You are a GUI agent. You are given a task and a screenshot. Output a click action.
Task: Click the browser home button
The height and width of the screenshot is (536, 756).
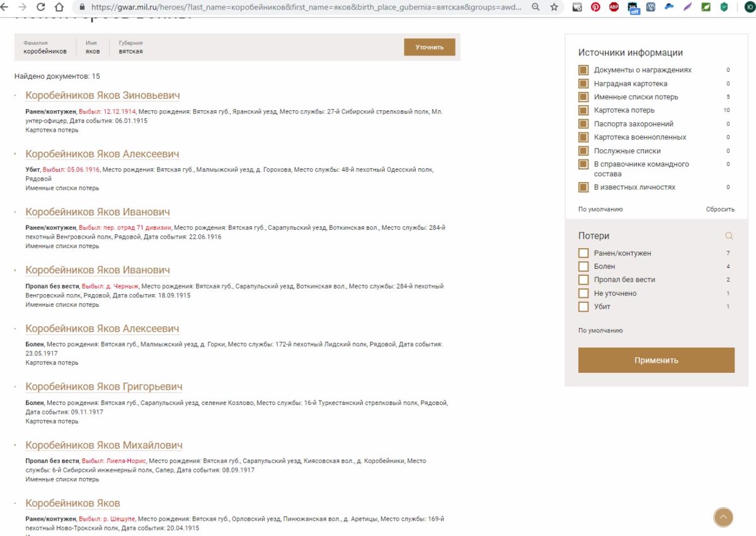(59, 8)
